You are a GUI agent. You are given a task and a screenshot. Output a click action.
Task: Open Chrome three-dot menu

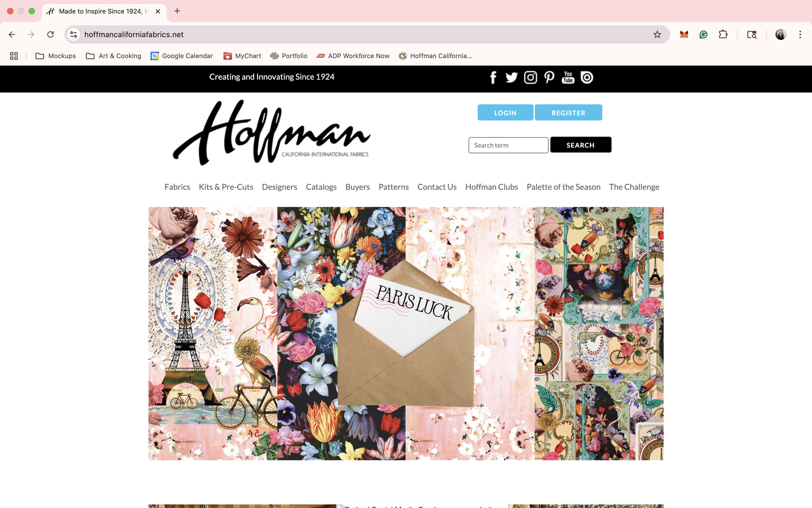tap(800, 34)
